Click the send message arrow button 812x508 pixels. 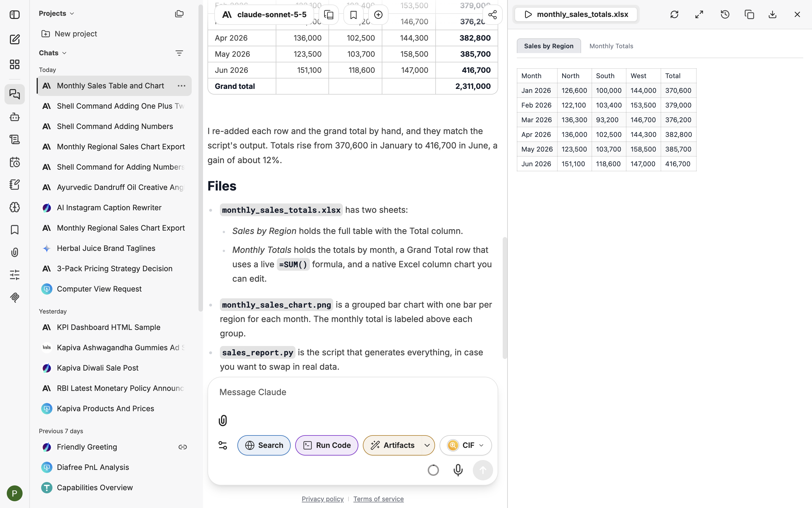coord(482,470)
